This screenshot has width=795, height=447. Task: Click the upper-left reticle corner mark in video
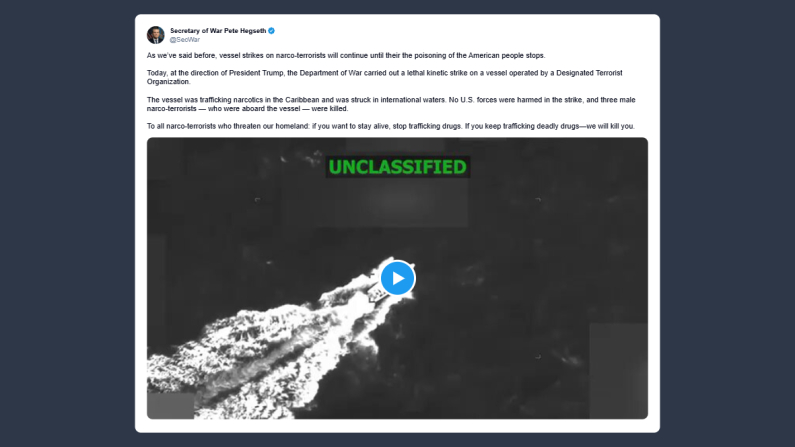click(258, 200)
